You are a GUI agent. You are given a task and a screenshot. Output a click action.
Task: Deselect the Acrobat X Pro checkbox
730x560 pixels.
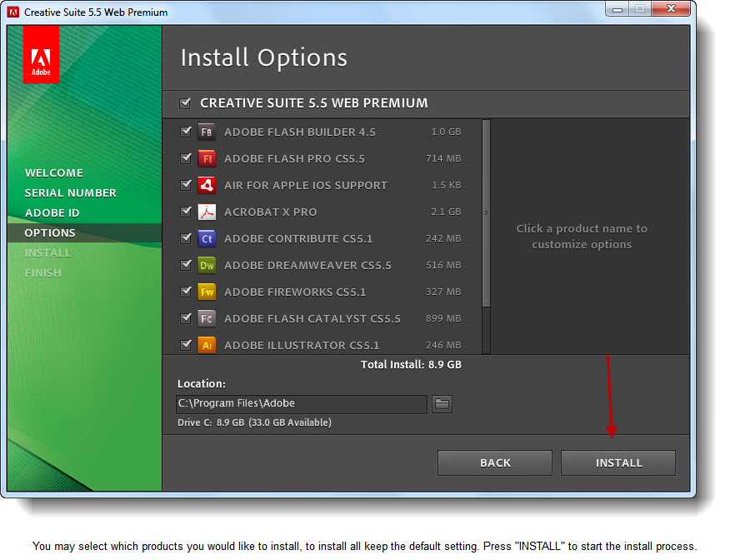pyautogui.click(x=186, y=212)
